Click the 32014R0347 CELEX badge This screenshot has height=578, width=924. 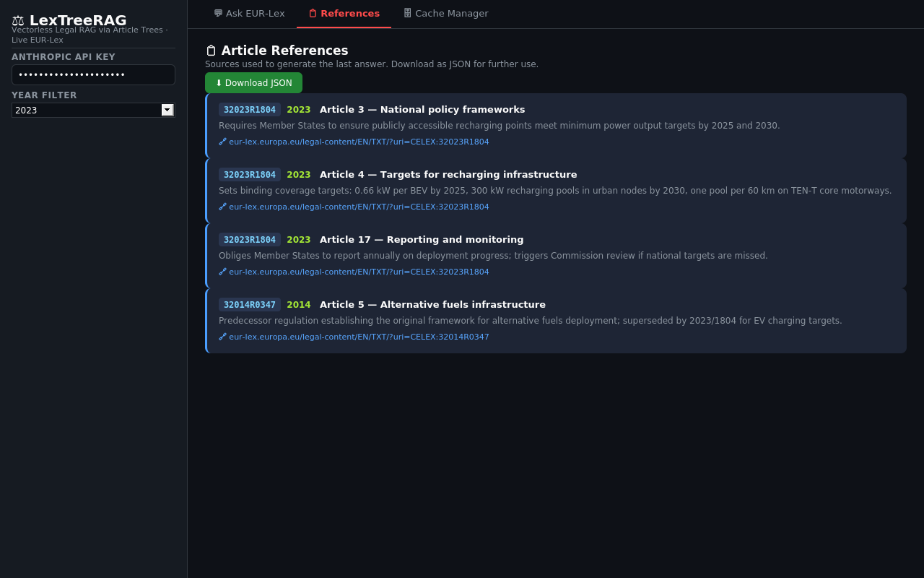click(x=250, y=305)
